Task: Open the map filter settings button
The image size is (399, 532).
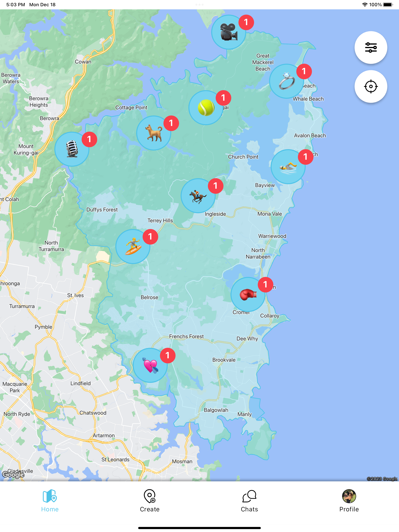Action: tap(371, 47)
